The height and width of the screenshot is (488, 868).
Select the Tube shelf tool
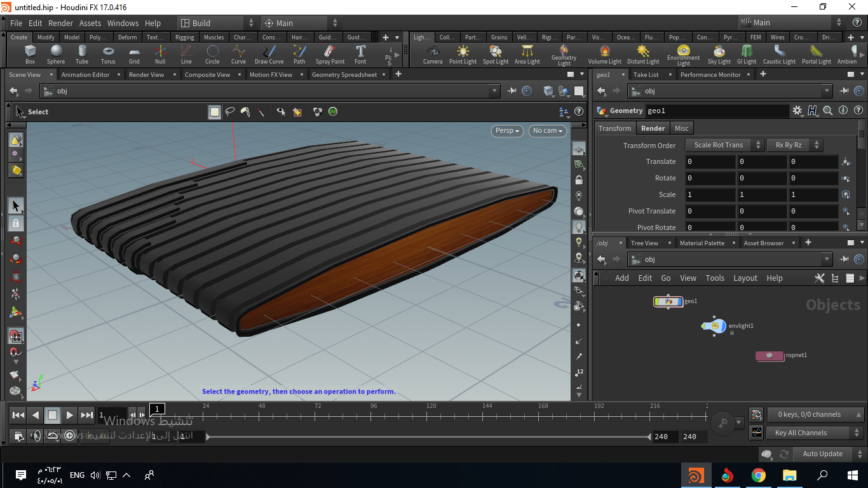tap(82, 54)
